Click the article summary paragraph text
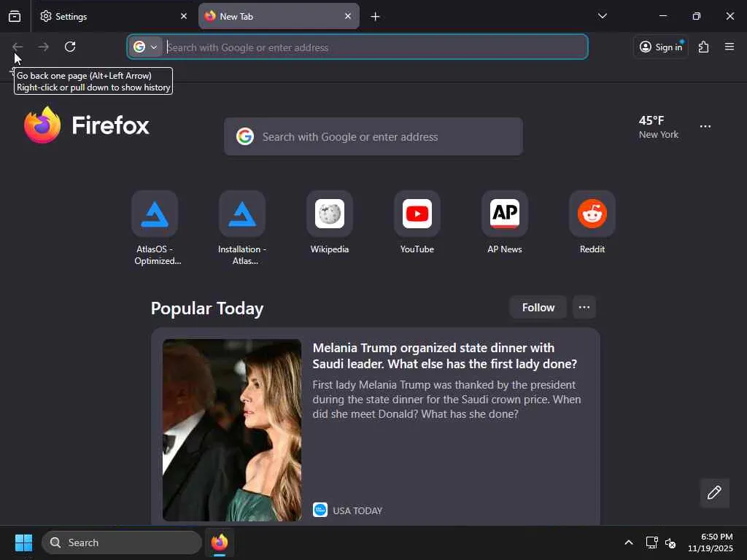 click(446, 400)
